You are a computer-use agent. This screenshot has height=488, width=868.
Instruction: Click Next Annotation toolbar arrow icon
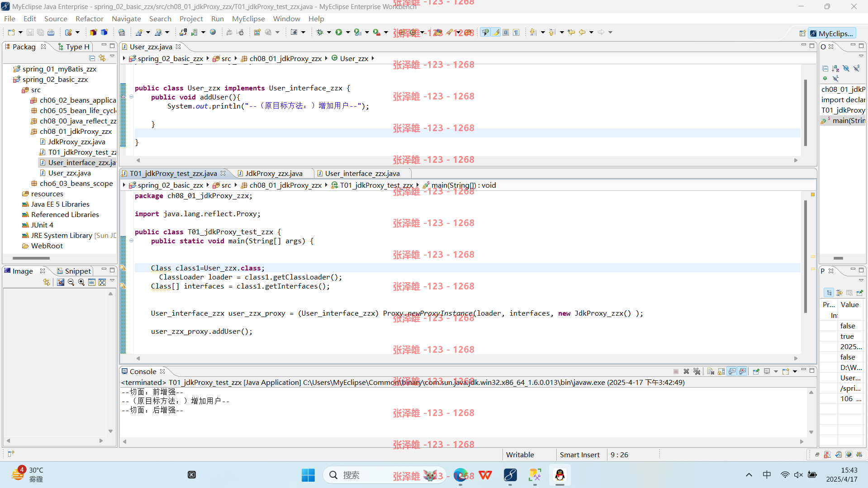click(533, 32)
